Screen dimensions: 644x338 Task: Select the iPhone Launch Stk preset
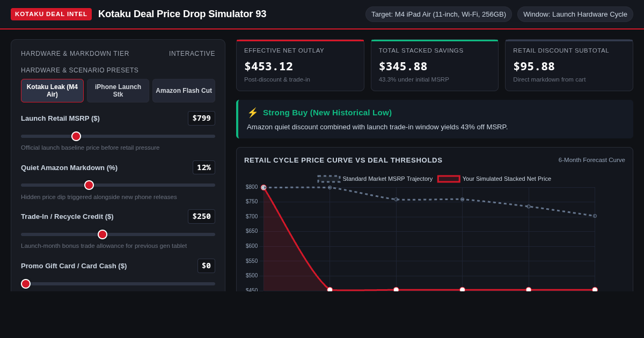(118, 91)
